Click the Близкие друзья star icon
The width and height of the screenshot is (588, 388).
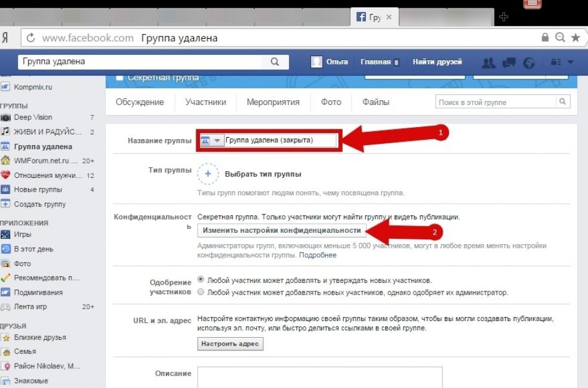click(x=5, y=337)
